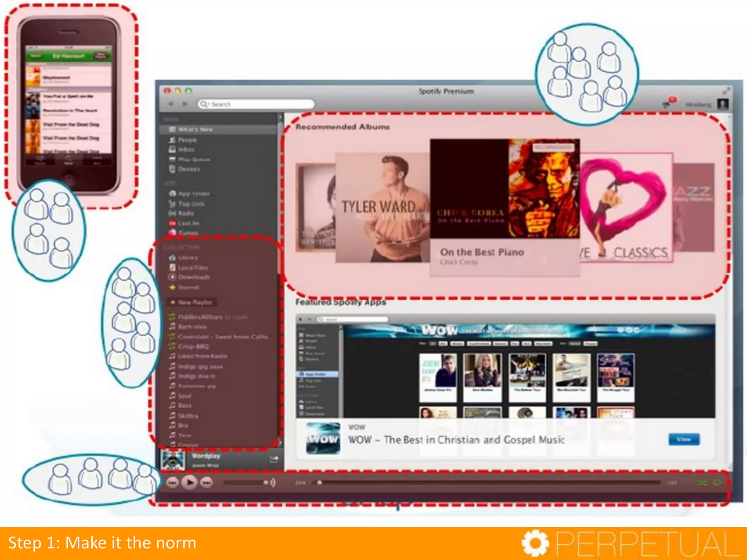This screenshot has width=747, height=560.
Task: Toggle shuffle playback
Action: 702,483
